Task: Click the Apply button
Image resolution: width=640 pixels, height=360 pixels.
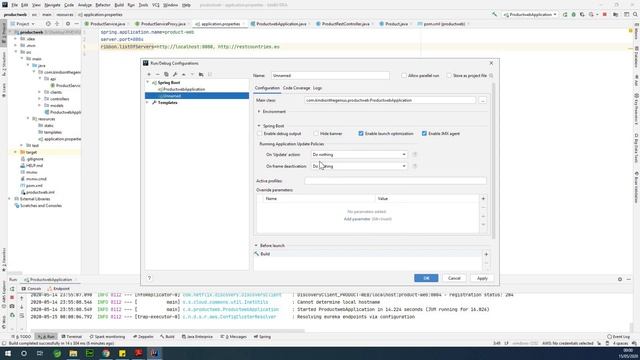Action: point(482,278)
